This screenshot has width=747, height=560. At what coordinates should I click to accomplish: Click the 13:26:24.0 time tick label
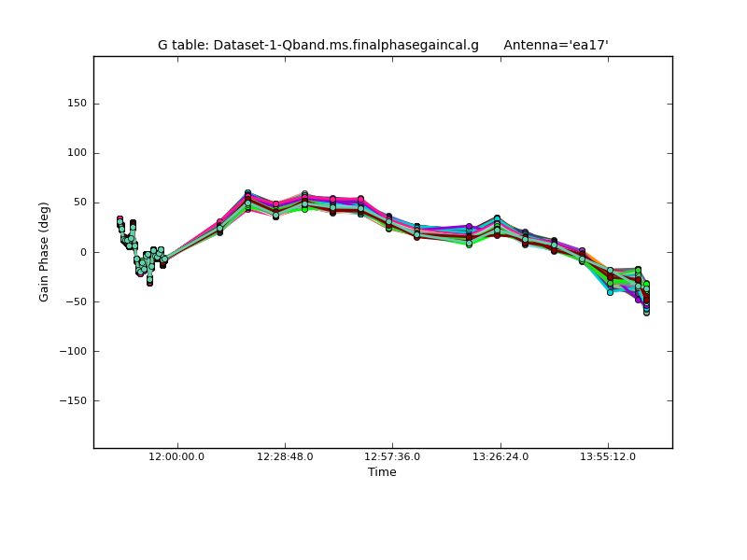click(500, 456)
